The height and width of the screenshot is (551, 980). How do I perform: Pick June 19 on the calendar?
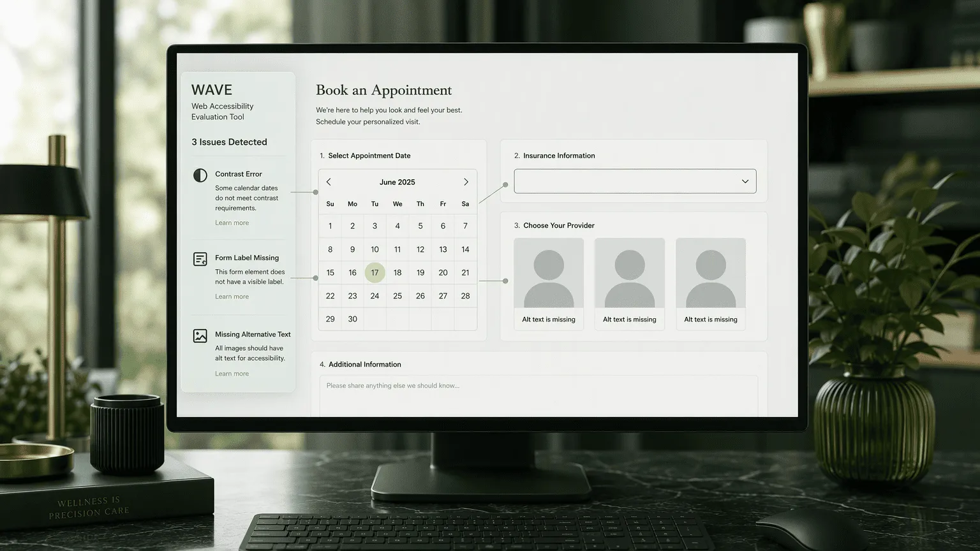tap(420, 272)
